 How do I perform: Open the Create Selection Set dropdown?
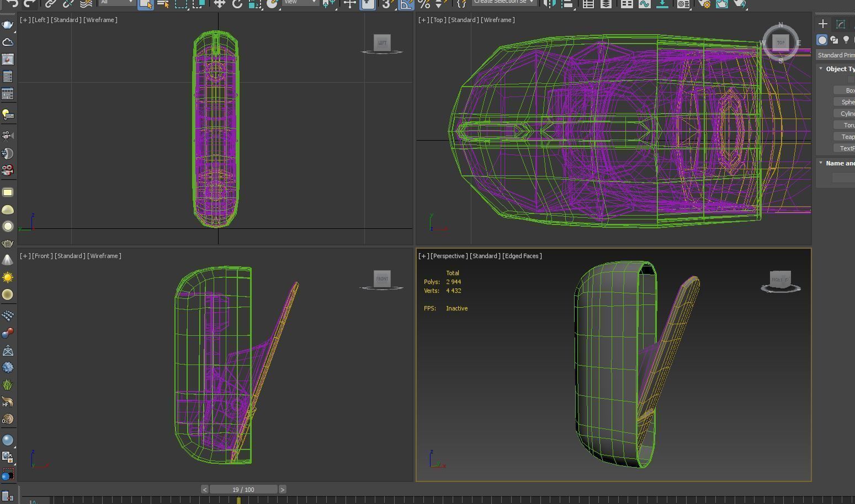click(x=504, y=2)
